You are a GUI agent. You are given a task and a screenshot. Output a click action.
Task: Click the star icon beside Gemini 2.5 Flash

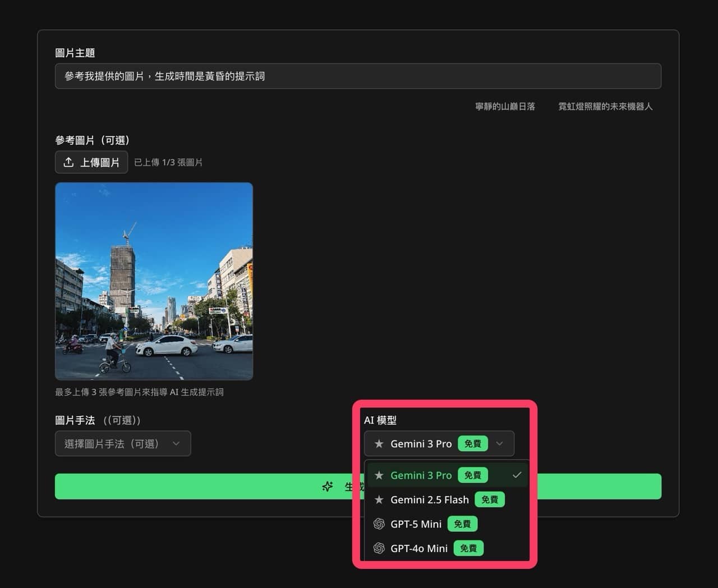point(379,499)
